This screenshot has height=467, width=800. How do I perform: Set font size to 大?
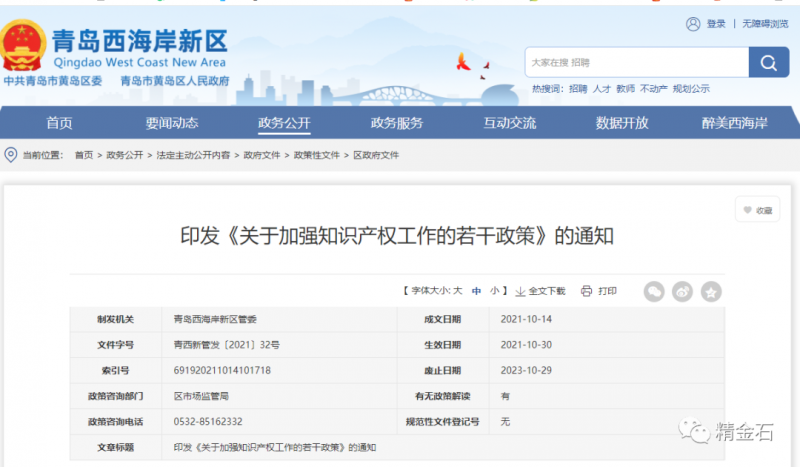click(457, 291)
